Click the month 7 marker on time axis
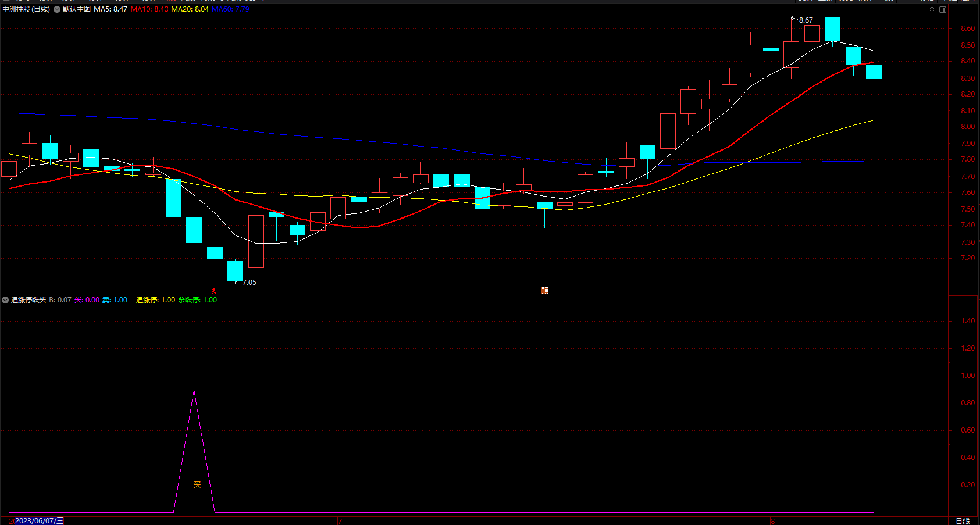The image size is (980, 525). coord(340,521)
